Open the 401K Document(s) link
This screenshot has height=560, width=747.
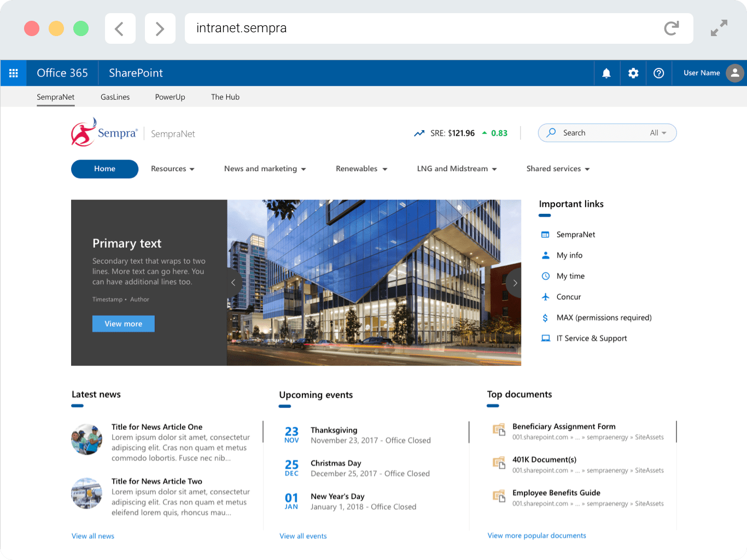(544, 460)
